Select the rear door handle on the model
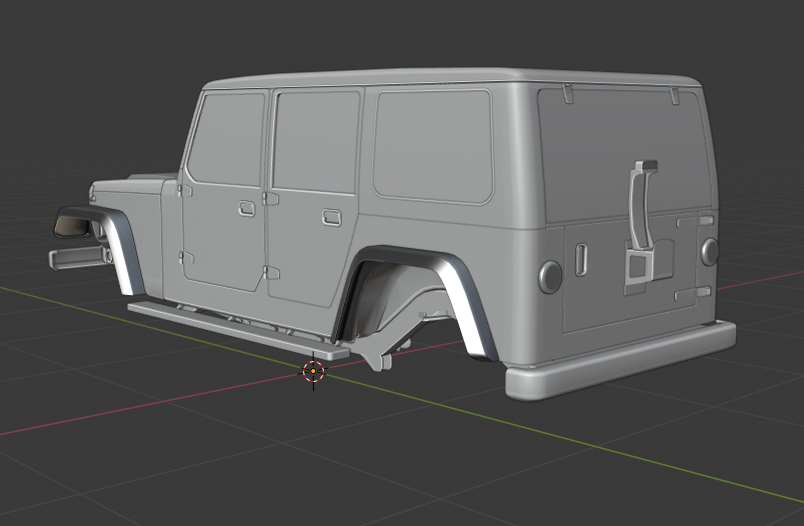The width and height of the screenshot is (804, 526). coord(332,217)
